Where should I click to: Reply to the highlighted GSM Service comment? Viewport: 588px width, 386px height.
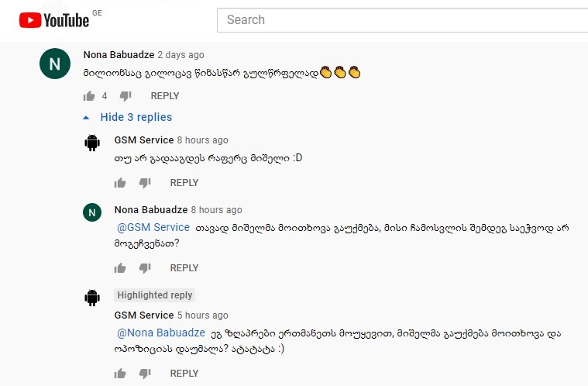[184, 374]
